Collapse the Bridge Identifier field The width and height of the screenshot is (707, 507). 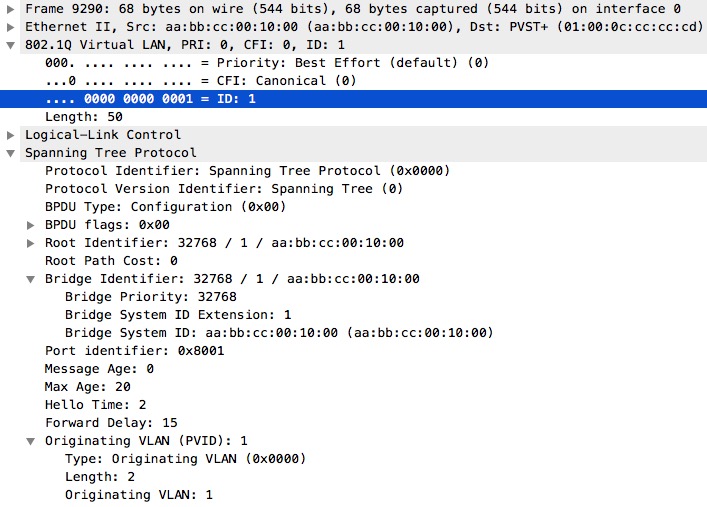[31, 279]
